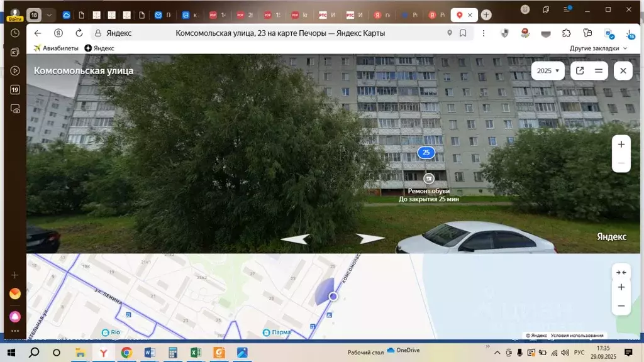The image size is (644, 362).
Task: Take a screenshot using the sidebar camera icon
Action: point(15,108)
